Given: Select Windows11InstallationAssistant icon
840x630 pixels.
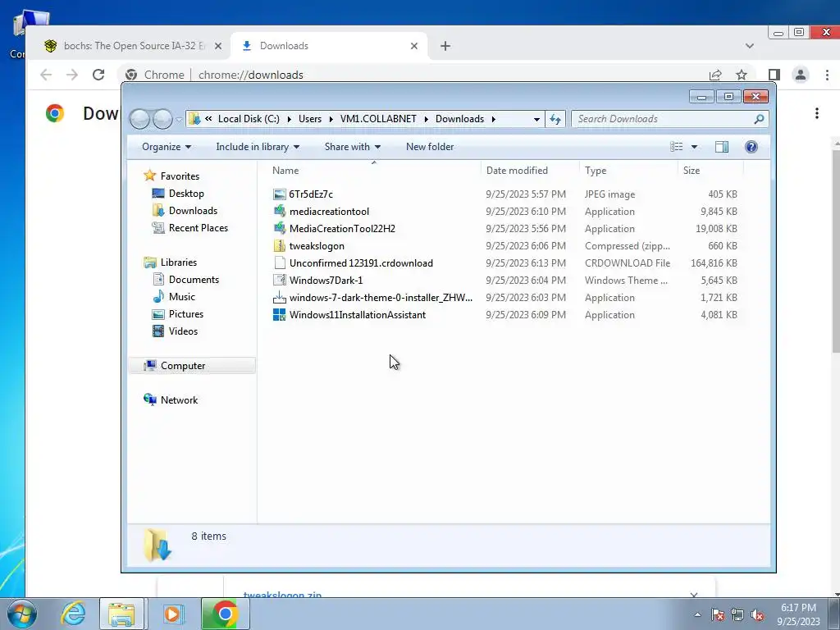Looking at the screenshot, I should 279,314.
